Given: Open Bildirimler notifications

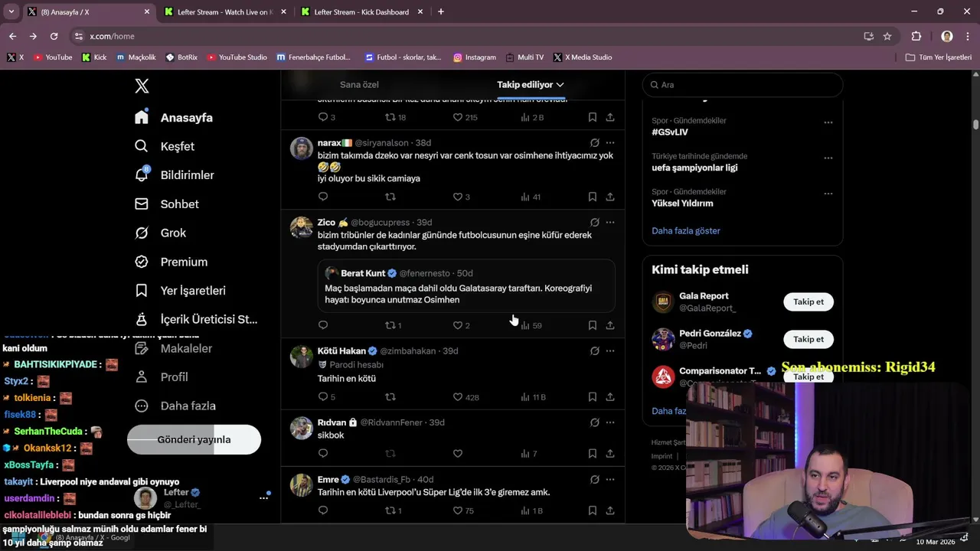Looking at the screenshot, I should (x=175, y=175).
